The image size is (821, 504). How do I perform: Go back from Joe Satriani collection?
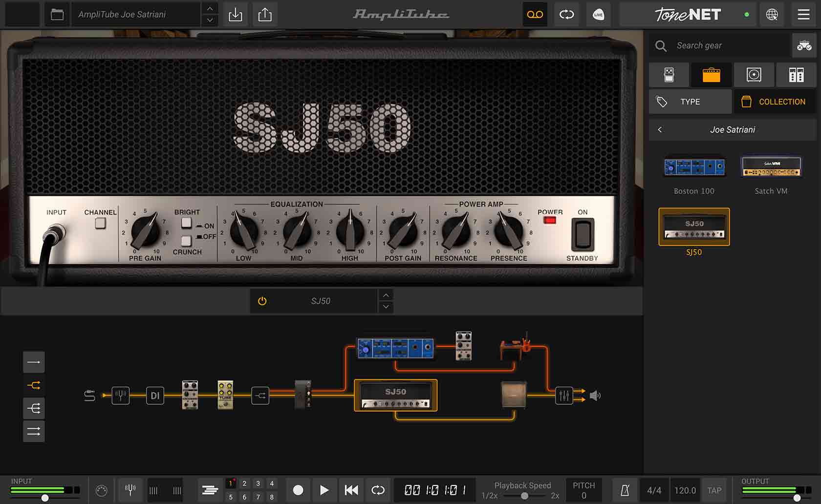click(x=660, y=129)
